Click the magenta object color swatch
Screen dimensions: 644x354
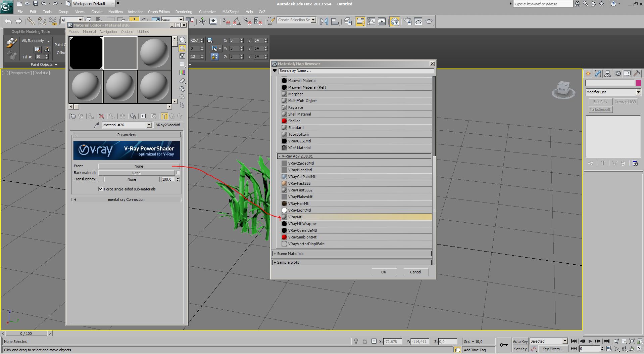coord(638,83)
